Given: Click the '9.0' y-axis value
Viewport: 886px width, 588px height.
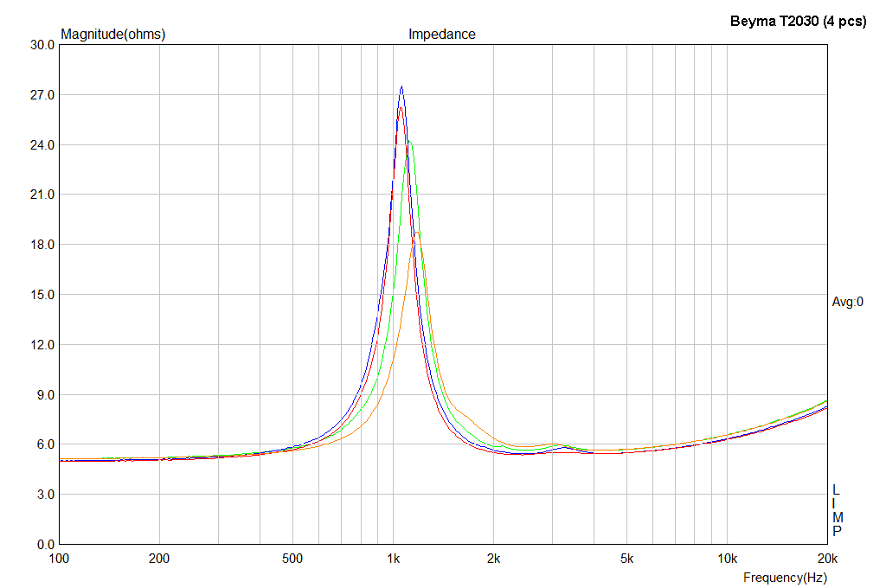Looking at the screenshot, I should tap(46, 395).
